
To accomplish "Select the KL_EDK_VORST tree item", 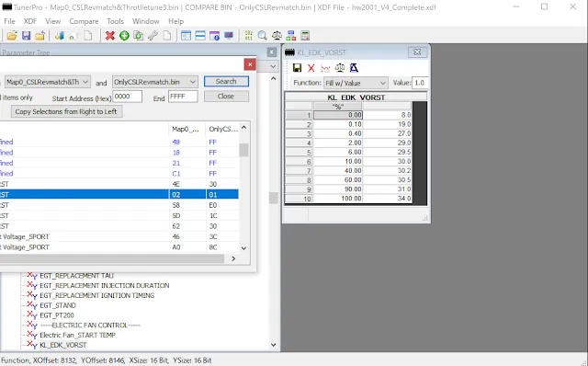I will point(63,345).
